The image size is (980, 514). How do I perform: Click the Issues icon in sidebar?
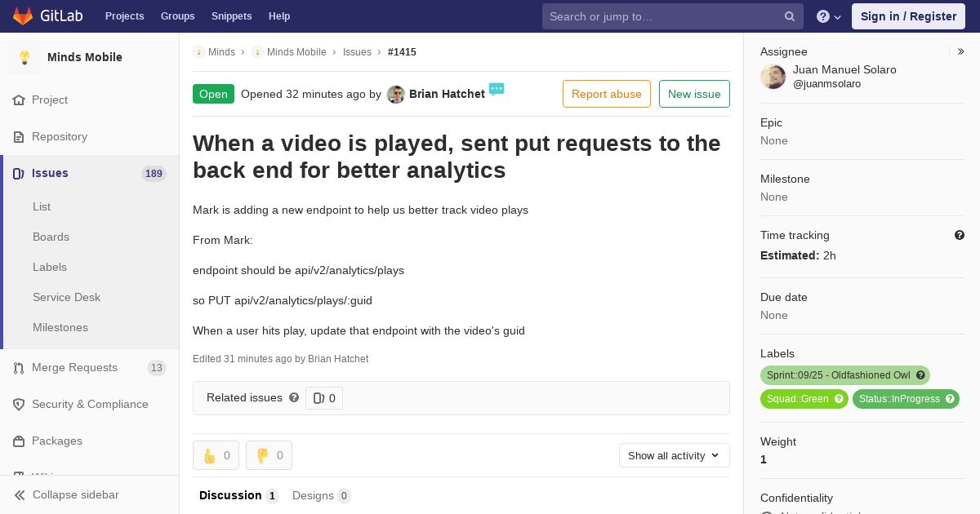click(19, 173)
